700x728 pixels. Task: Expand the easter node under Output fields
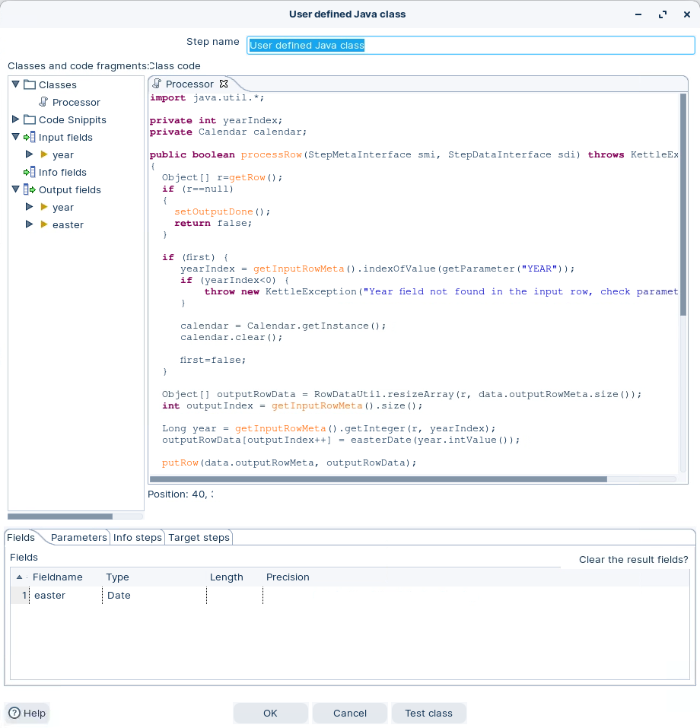30,224
